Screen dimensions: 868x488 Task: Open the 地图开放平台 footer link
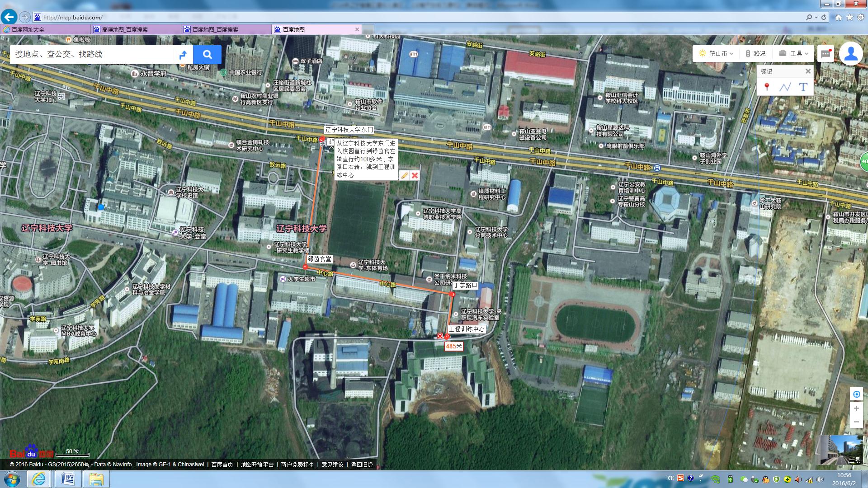[x=257, y=465]
